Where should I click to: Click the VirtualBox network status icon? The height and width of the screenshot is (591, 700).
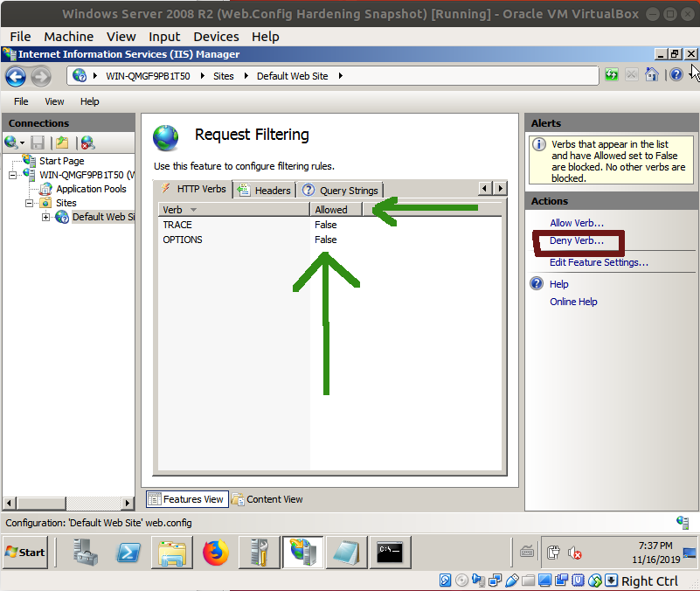click(496, 581)
